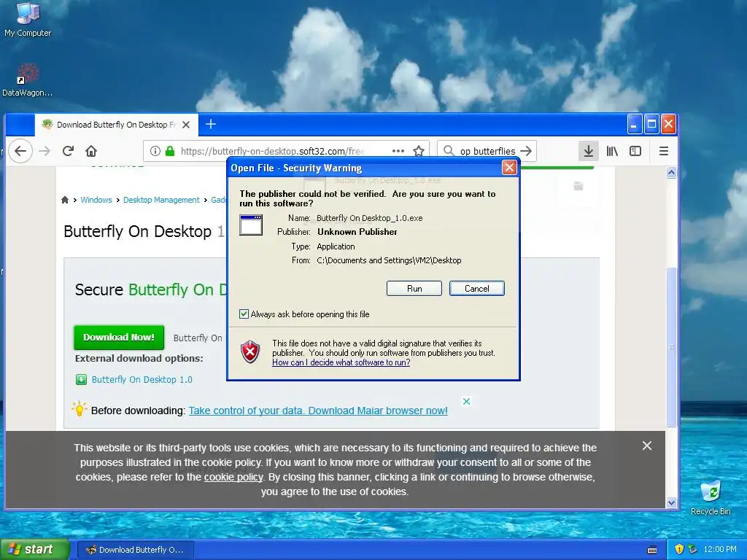Click Cancel in the security warning
This screenshot has width=747, height=560.
(x=476, y=289)
